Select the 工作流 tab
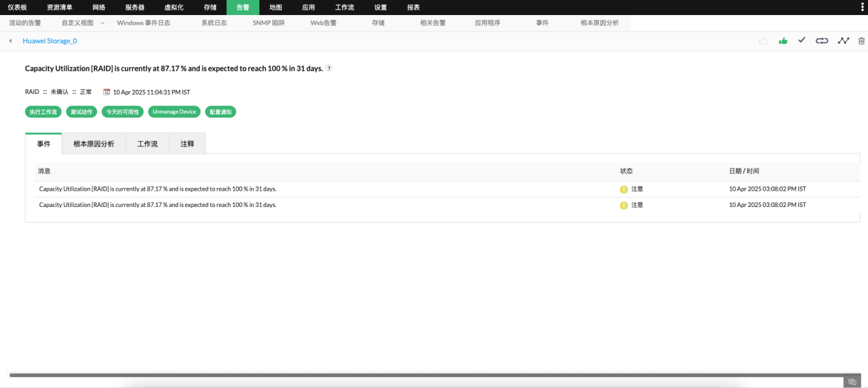Image resolution: width=868 pixels, height=388 pixels. click(148, 144)
